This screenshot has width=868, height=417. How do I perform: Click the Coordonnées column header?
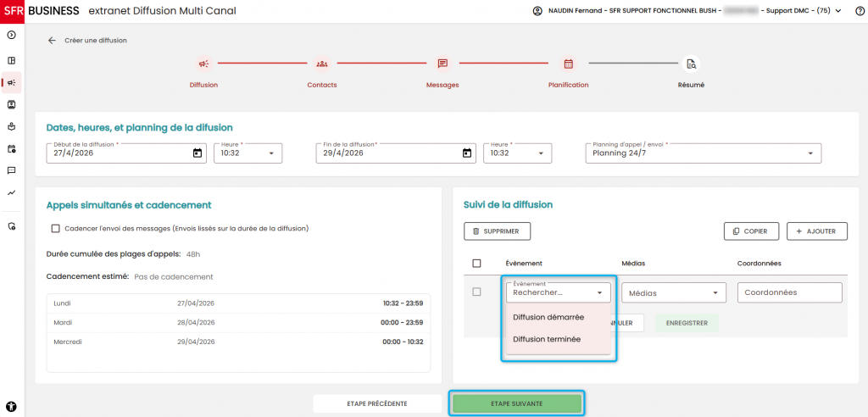click(759, 264)
